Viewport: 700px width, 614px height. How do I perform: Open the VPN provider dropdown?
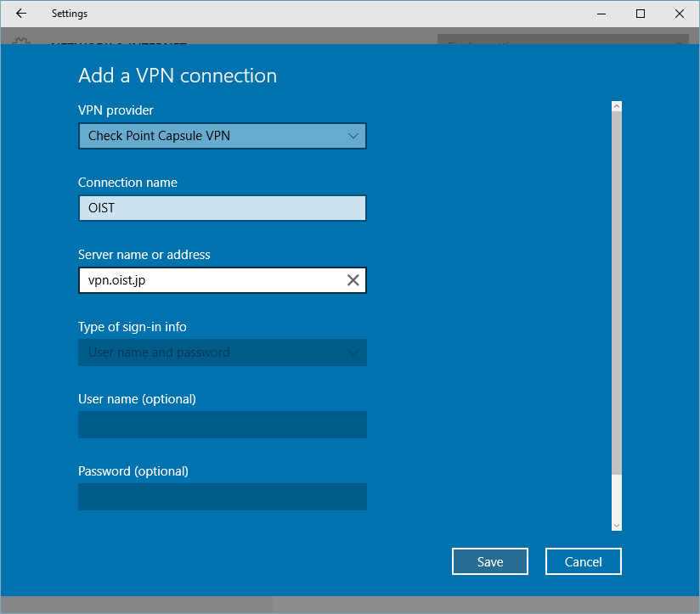222,136
